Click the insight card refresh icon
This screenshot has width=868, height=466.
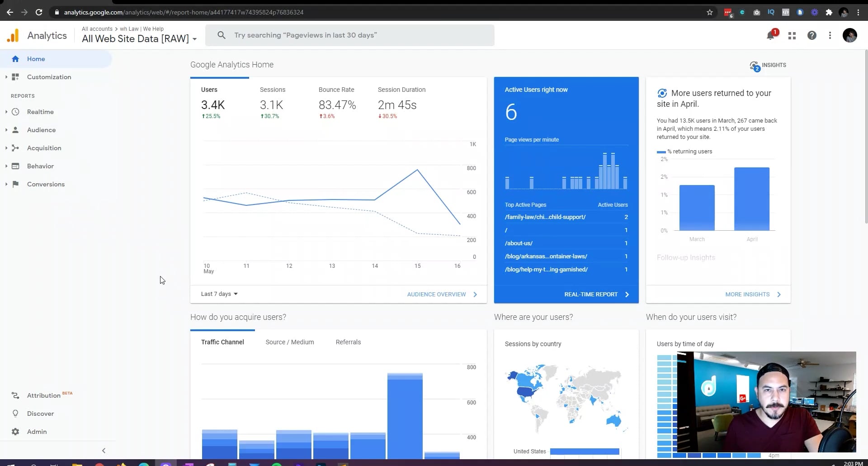(x=662, y=93)
